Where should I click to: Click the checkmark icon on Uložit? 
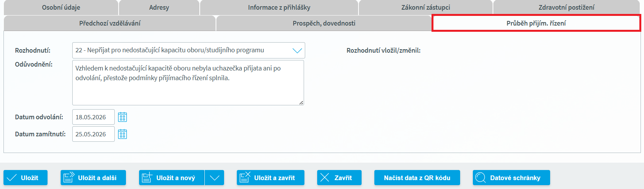pos(12,178)
